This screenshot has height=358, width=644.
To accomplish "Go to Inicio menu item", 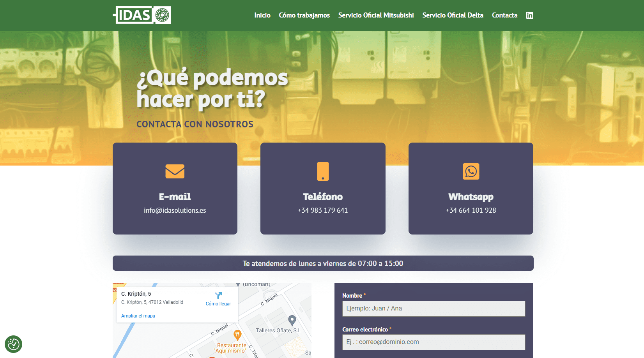I will click(x=262, y=15).
